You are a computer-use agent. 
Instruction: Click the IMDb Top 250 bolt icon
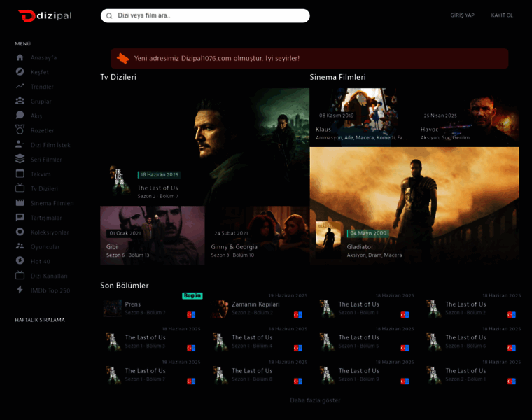[x=20, y=290]
